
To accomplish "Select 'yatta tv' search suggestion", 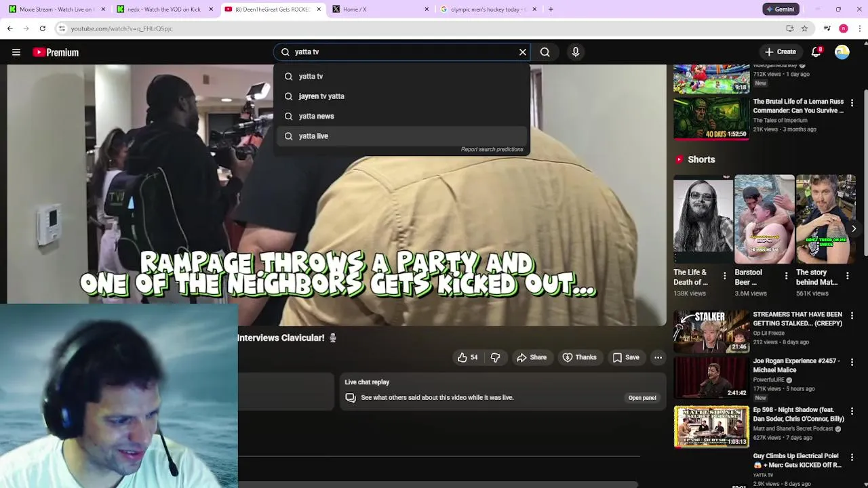I will (x=401, y=77).
